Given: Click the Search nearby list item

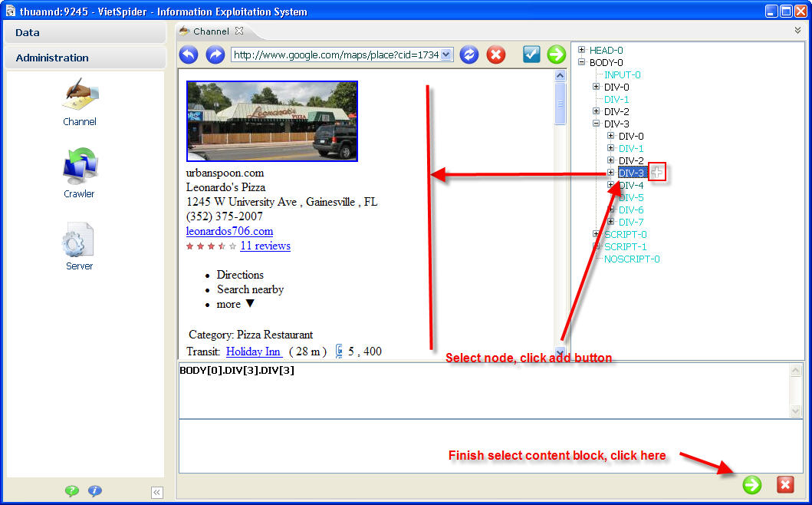Looking at the screenshot, I should pyautogui.click(x=250, y=289).
